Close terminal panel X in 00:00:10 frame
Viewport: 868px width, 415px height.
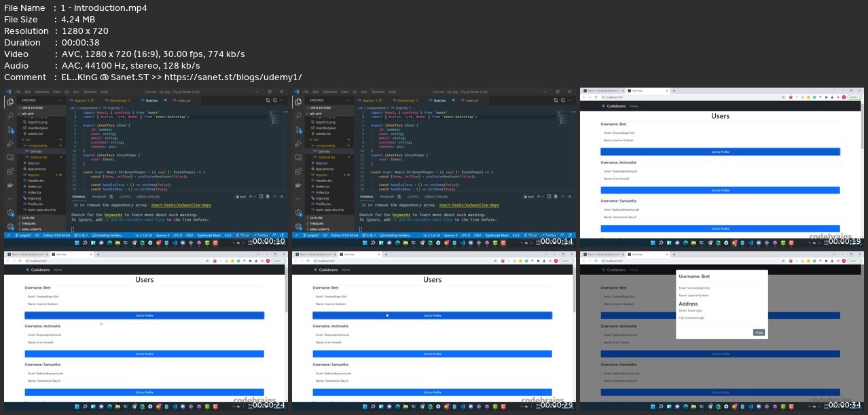coord(282,196)
